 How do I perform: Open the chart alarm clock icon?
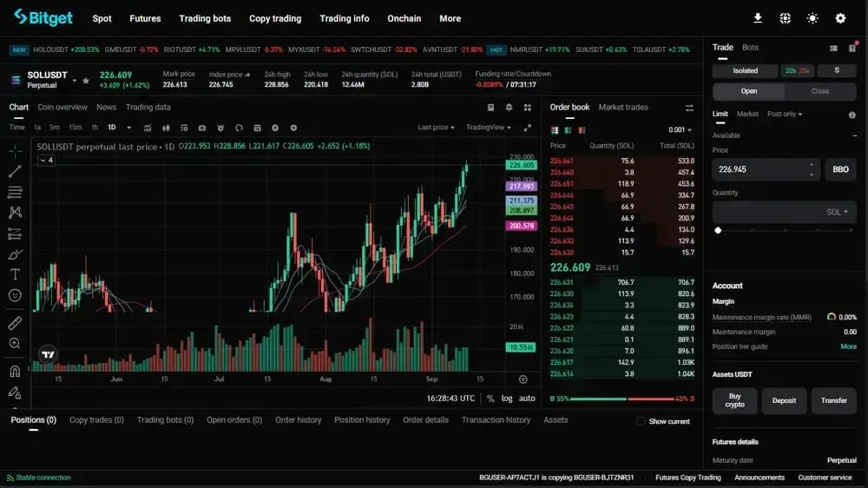click(x=220, y=128)
